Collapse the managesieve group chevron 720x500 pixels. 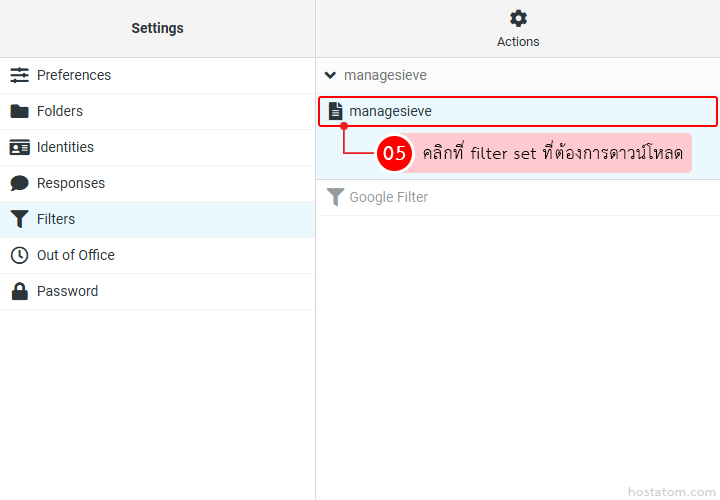[331, 75]
